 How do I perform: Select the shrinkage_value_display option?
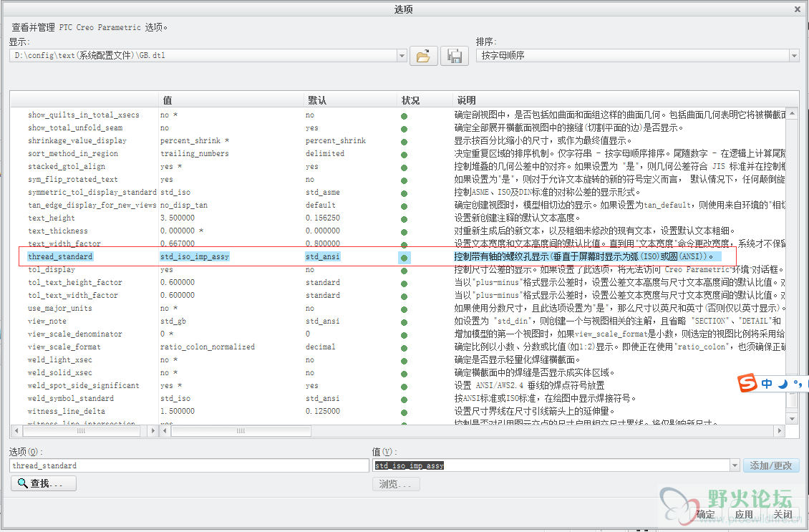(77, 140)
